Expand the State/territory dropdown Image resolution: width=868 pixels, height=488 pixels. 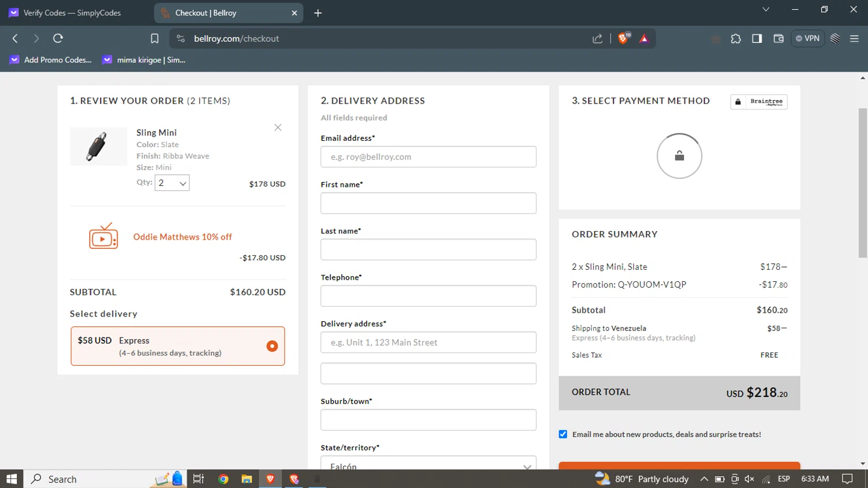[428, 465]
